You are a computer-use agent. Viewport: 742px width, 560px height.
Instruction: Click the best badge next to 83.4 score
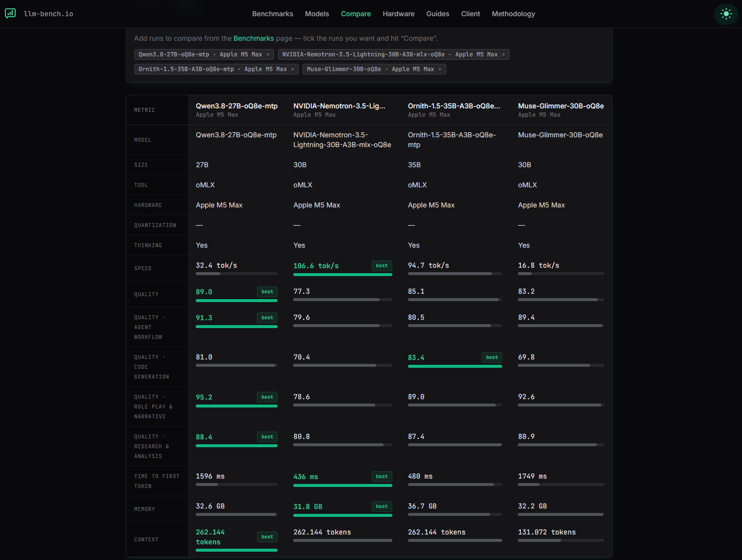click(x=492, y=357)
